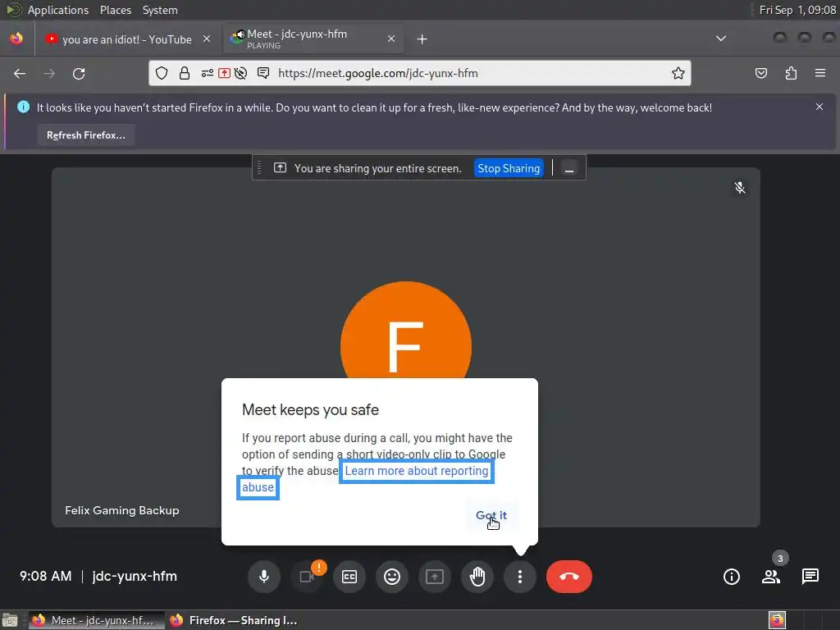Click blocked camera permission icon
Viewport: 840px width, 630px height.
point(240,73)
